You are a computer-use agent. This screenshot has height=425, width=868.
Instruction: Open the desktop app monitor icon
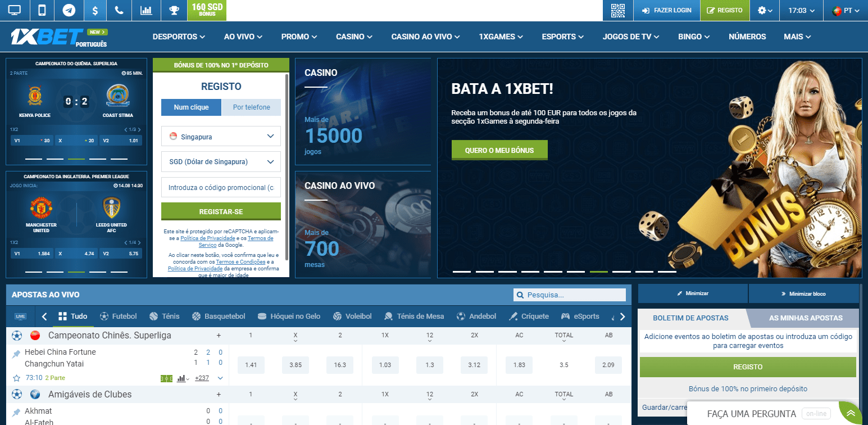(x=14, y=10)
